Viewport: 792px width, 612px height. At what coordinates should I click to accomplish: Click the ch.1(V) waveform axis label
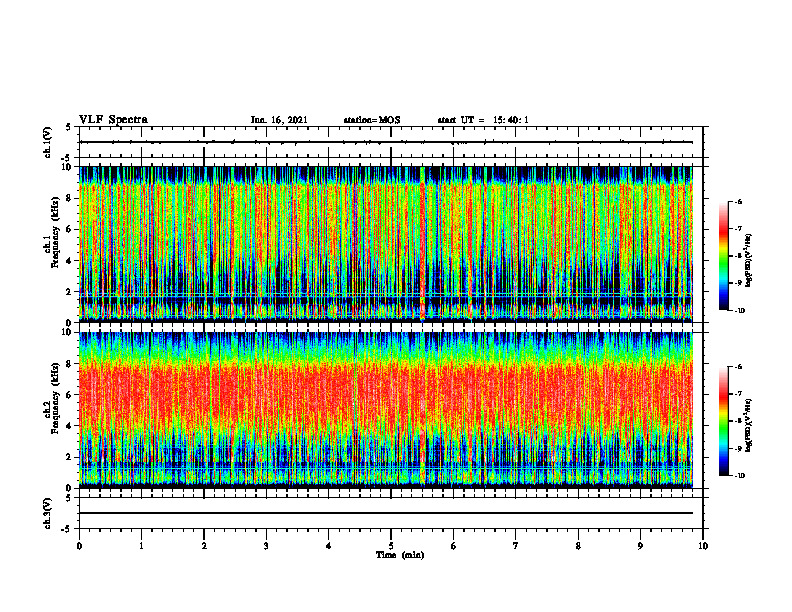[x=48, y=142]
